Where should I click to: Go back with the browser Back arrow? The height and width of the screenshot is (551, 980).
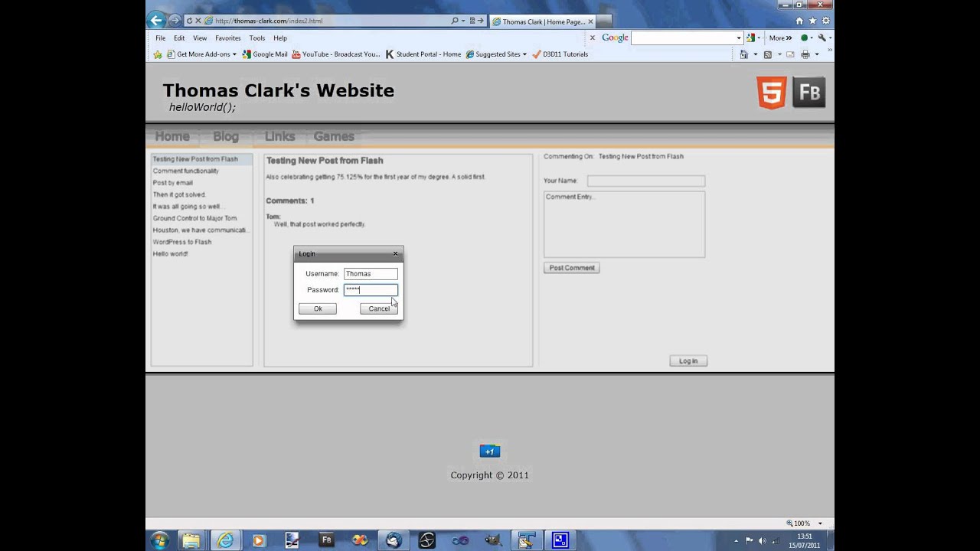(157, 21)
